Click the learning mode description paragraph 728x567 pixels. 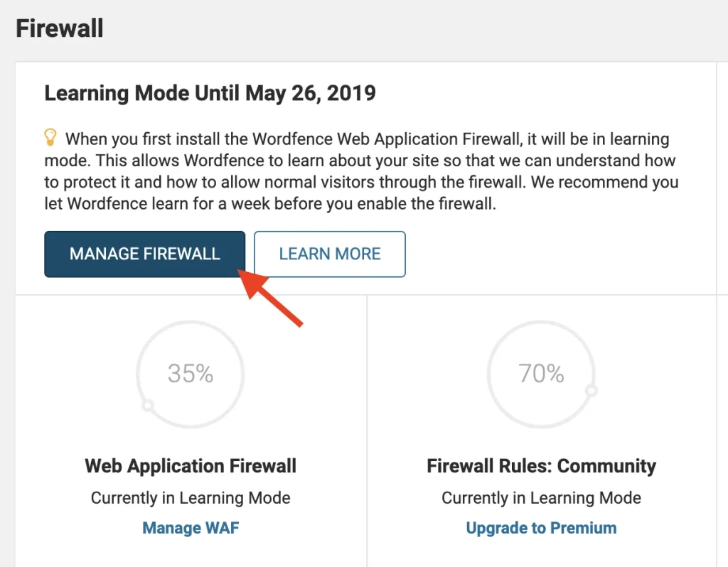pos(361,171)
